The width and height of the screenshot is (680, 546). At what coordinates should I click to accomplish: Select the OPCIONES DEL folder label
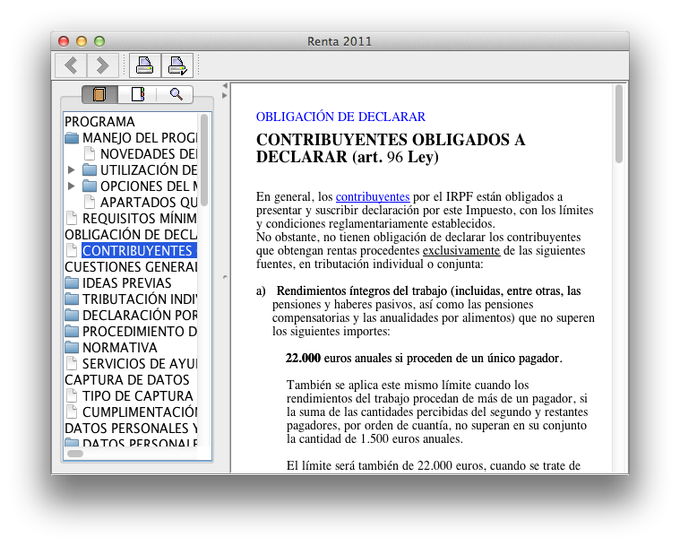(149, 186)
